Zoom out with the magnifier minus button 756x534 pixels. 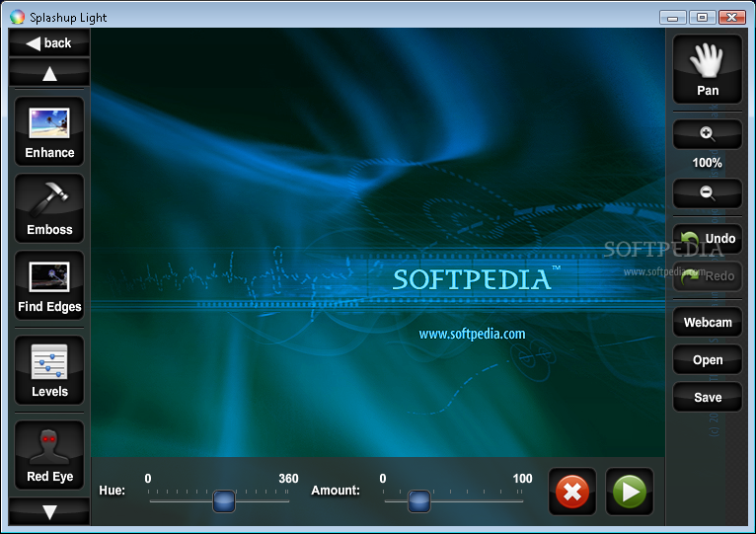click(x=708, y=192)
